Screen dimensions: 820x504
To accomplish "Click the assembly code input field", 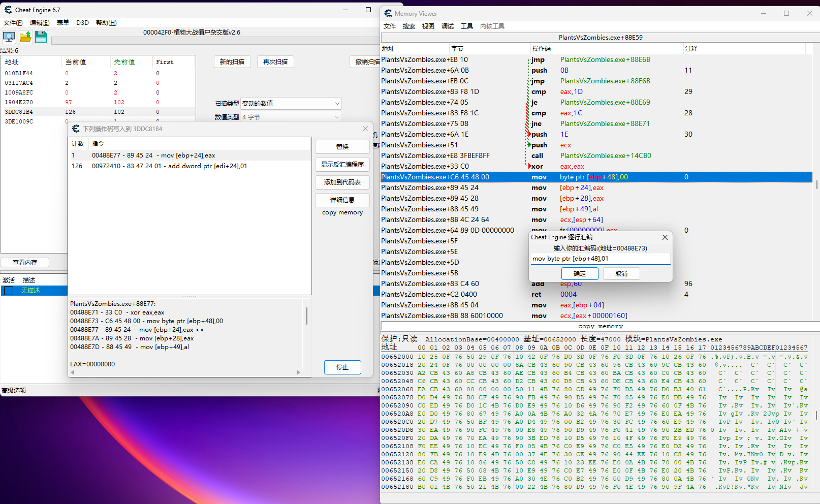I will tap(600, 259).
